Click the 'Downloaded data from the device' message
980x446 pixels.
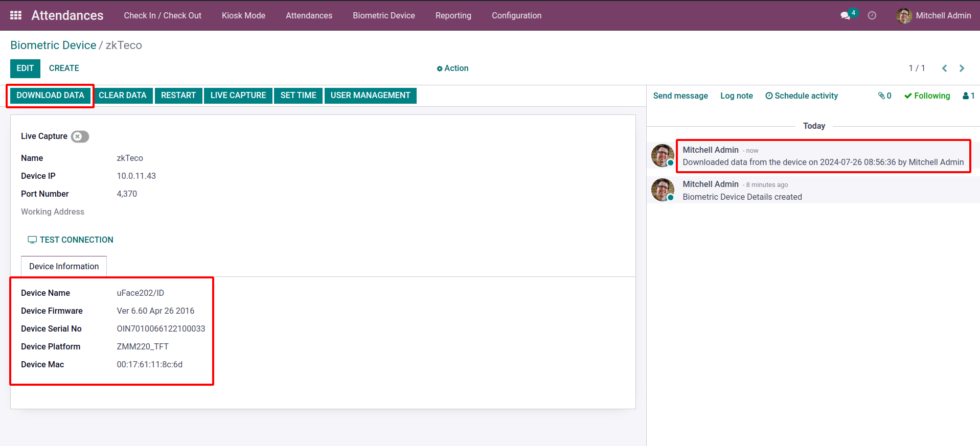(823, 162)
